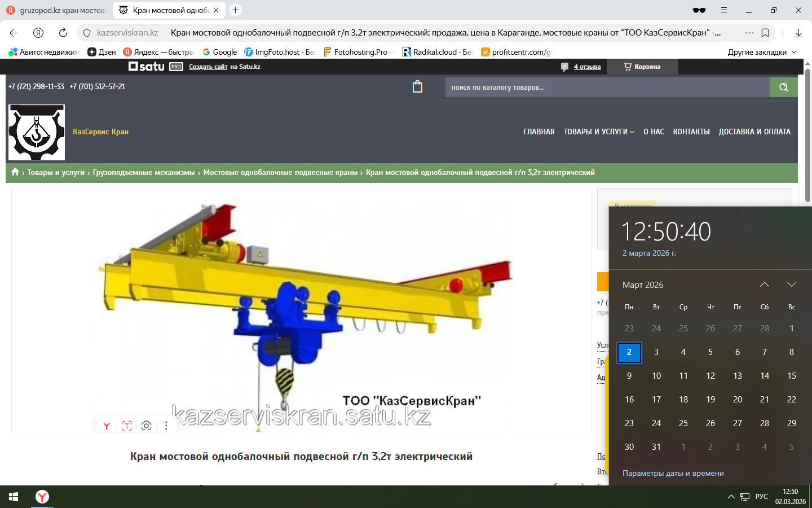Click the catalog search input field
Viewport: 812px width, 508px height.
click(x=607, y=87)
